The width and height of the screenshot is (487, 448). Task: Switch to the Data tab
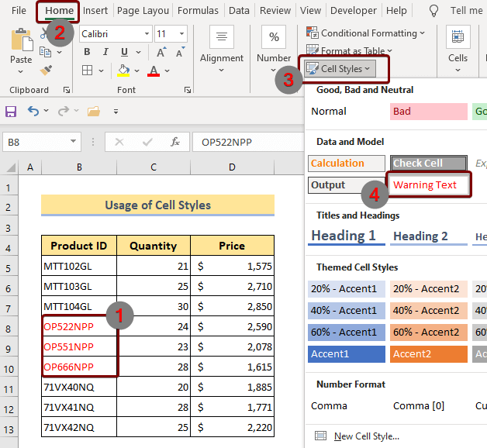(x=239, y=11)
